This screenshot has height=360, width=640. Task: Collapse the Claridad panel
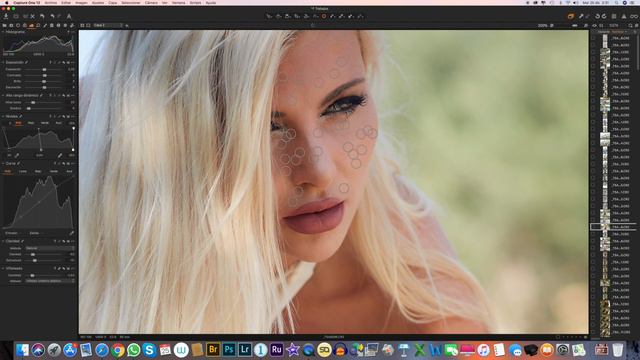coord(3,241)
